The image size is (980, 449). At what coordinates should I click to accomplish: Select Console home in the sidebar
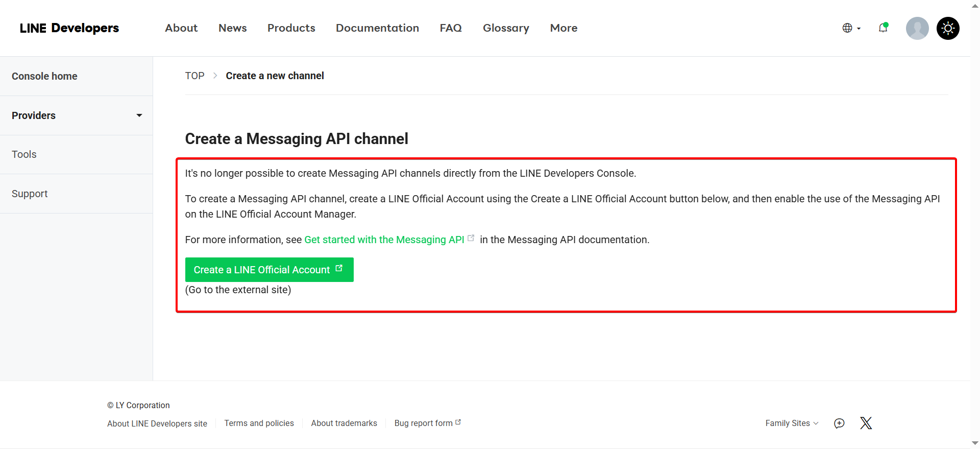76,76
